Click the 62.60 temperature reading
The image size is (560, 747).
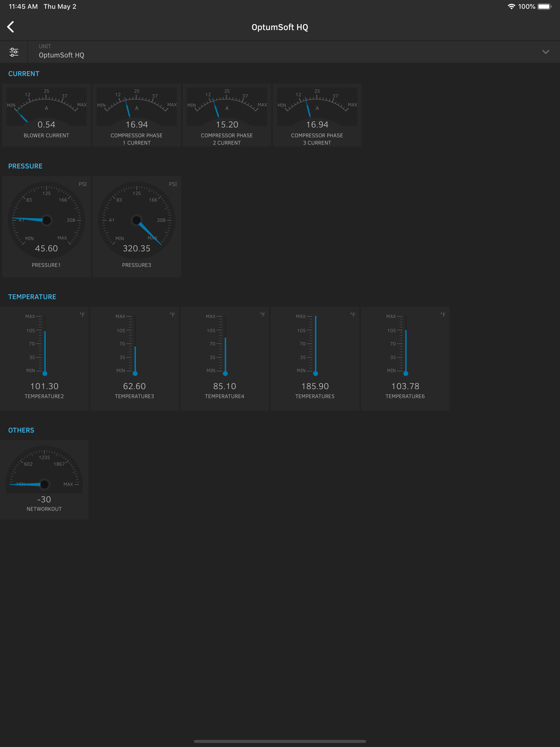coord(135,386)
